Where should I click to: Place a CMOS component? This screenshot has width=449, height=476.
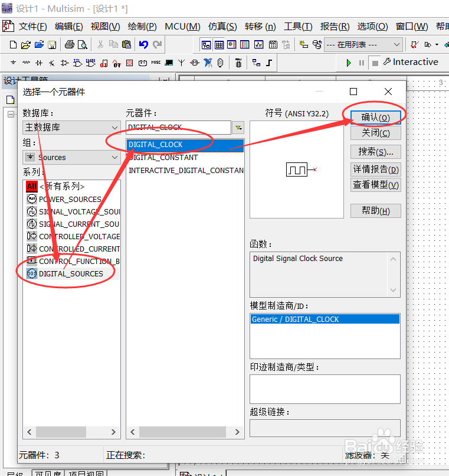pos(90,63)
